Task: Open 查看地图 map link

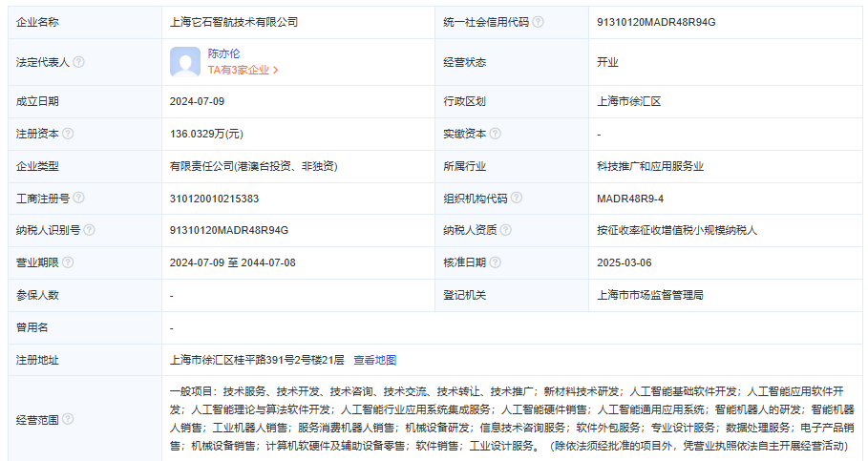Action: point(374,360)
